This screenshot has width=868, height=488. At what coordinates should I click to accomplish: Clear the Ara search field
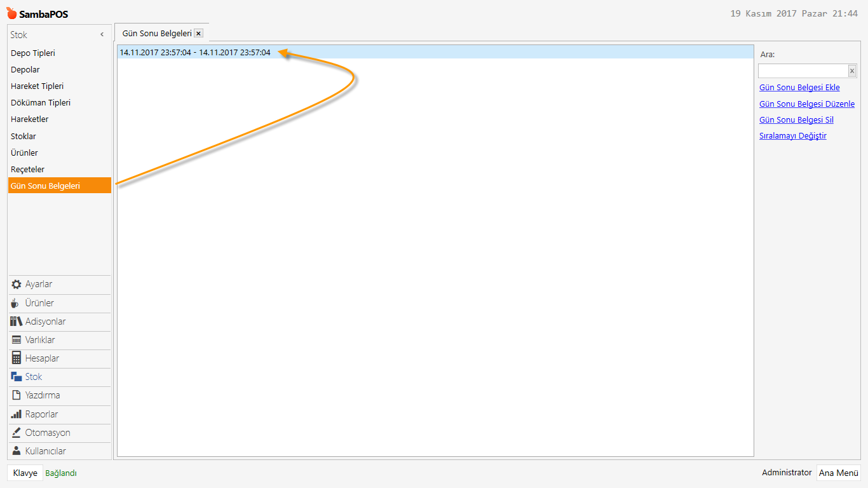click(x=852, y=71)
